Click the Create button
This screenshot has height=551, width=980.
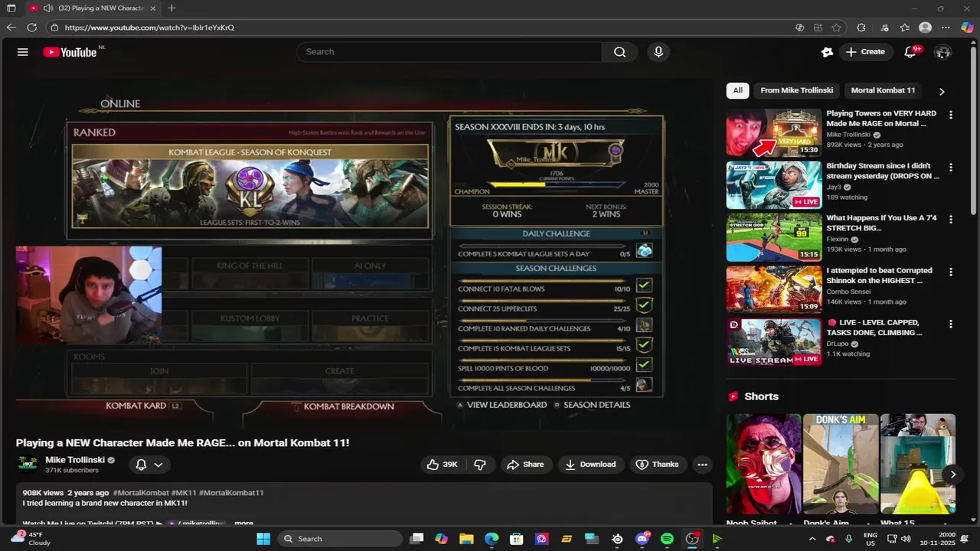click(x=865, y=52)
